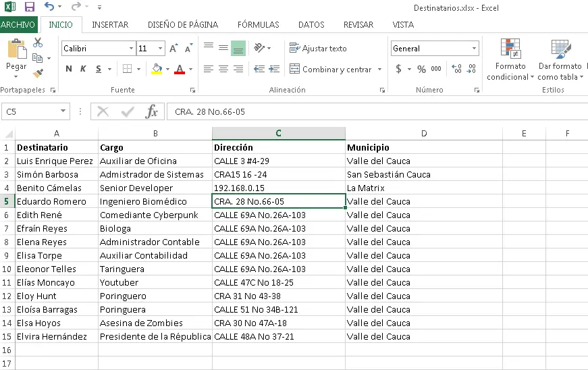The height and width of the screenshot is (370, 588).
Task: Click the Ajustar texto button
Action: (318, 49)
